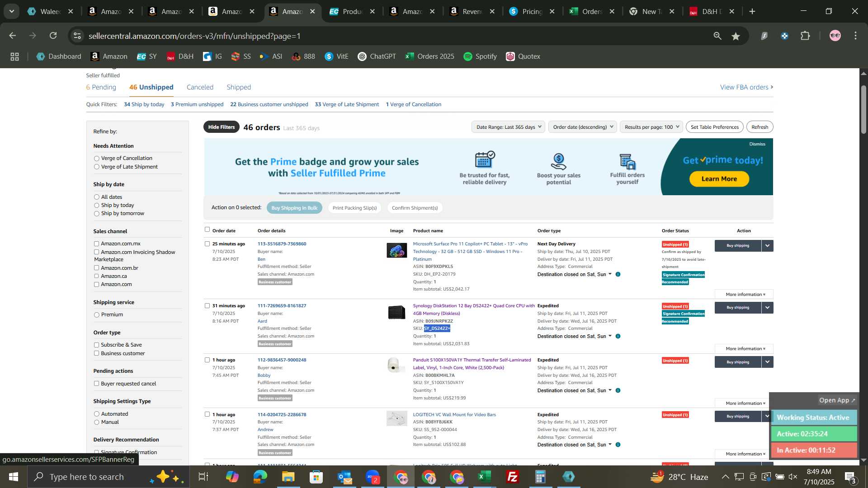Switch to the Pending orders tab
Image resolution: width=868 pixels, height=488 pixels.
point(101,87)
